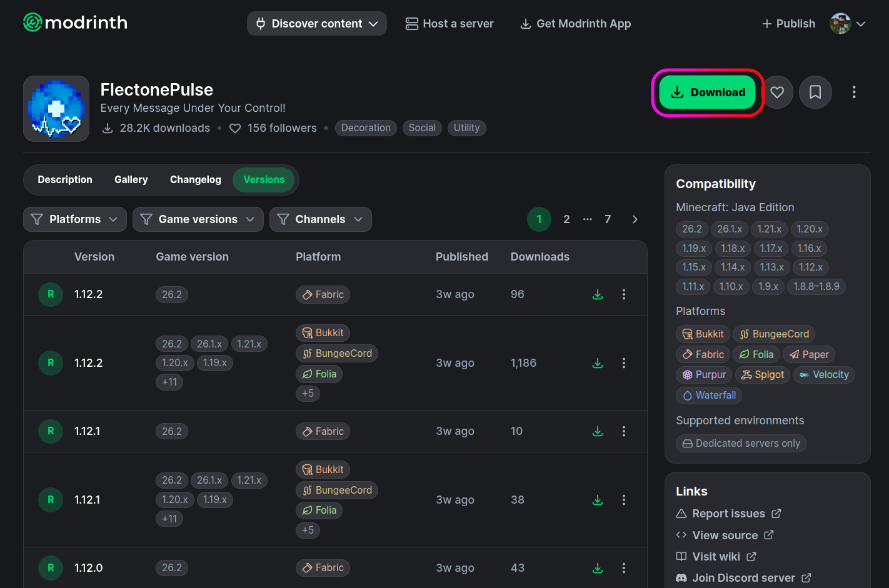Go to the next versions page arrow
This screenshot has width=889, height=588.
tap(635, 219)
